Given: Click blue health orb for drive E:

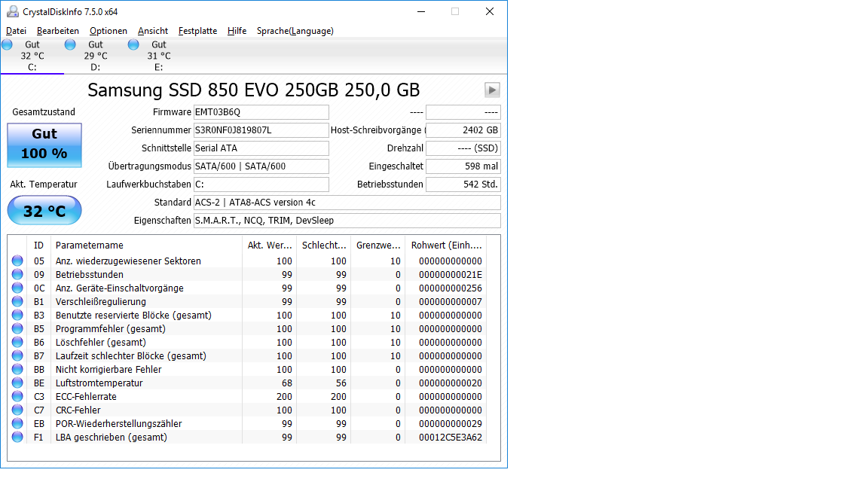Looking at the screenshot, I should 133,45.
